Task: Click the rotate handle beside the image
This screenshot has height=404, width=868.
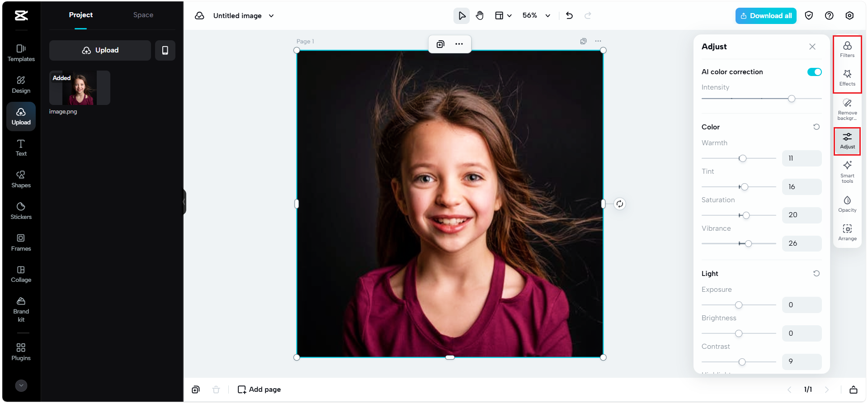Action: [619, 204]
